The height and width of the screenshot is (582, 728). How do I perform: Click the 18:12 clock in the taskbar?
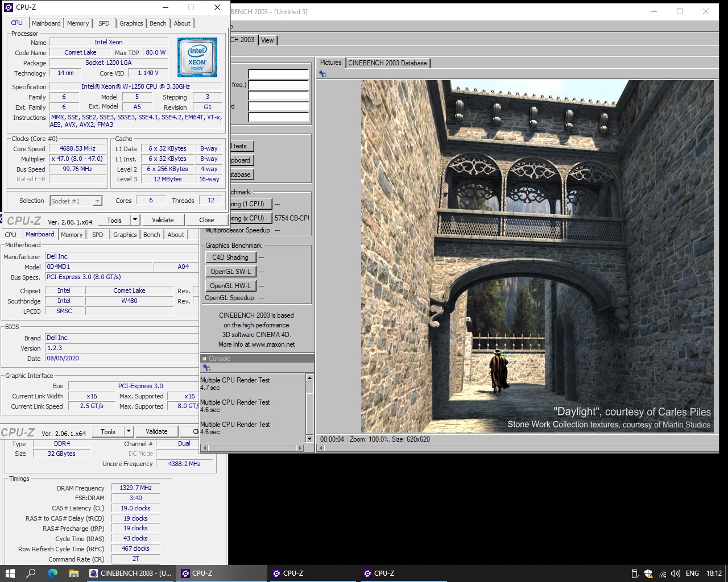[714, 573]
